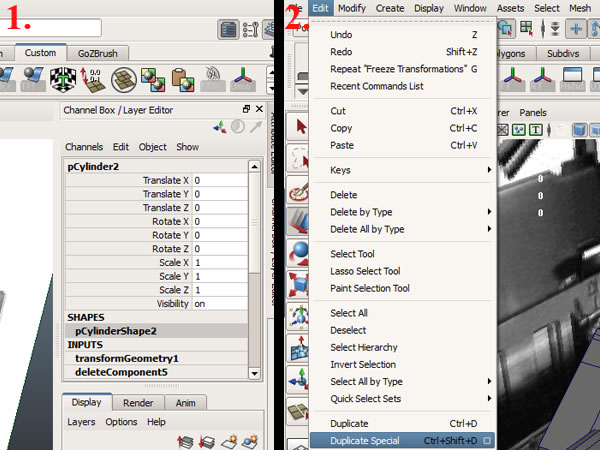Click the round tiled-plane shelf icon
The image size is (600, 450).
tap(125, 79)
